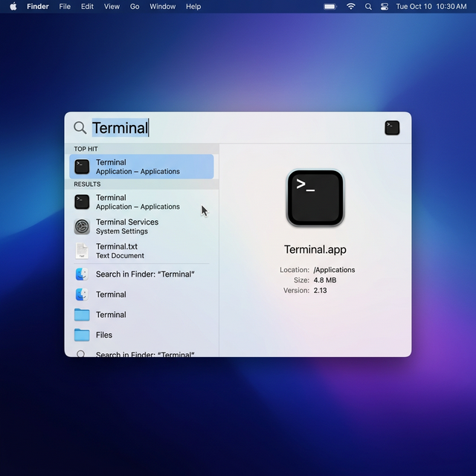Image resolution: width=476 pixels, height=476 pixels.
Task: Click Search in Finder: "Terminal" with Finder icon
Action: (141, 274)
